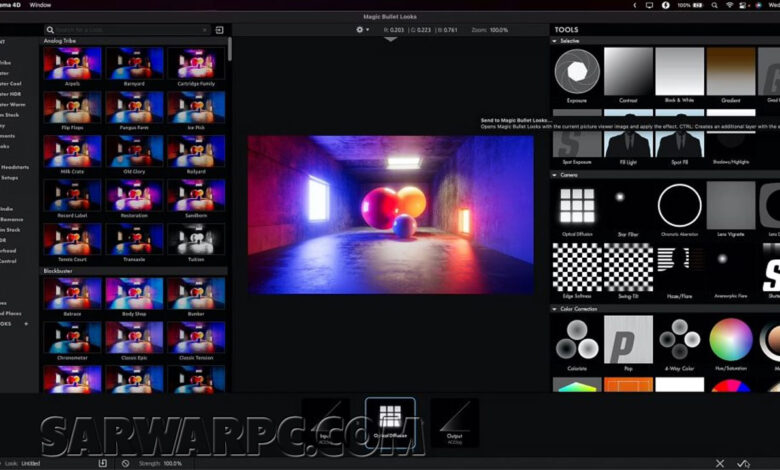Click the save look icon in bottom bar
Screen dimensions: 780x470
[x=102, y=463]
